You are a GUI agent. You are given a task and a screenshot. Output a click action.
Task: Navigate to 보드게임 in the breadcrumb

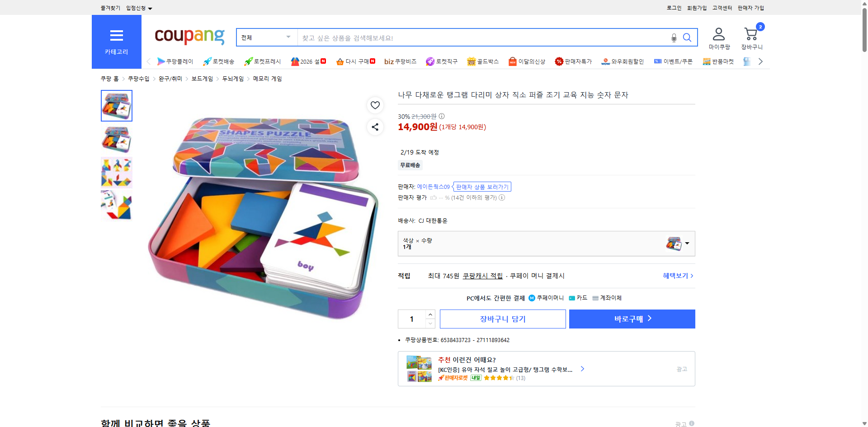[x=202, y=78]
